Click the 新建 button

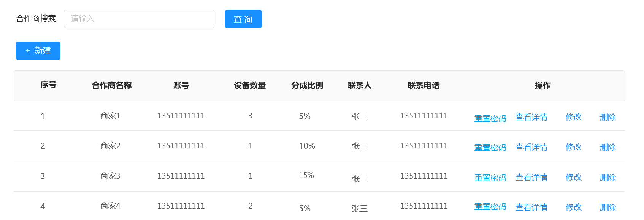[x=38, y=51]
